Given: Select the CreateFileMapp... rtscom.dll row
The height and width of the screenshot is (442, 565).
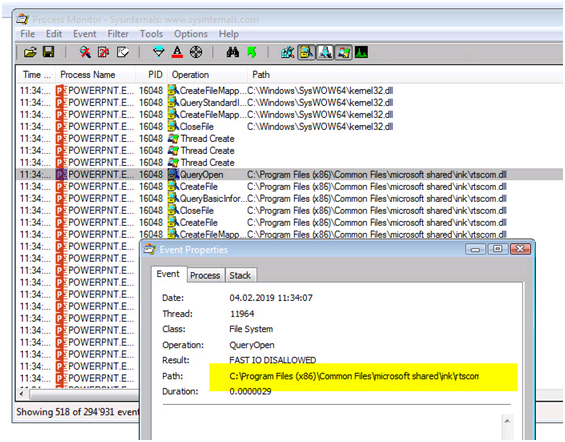Looking at the screenshot, I should coord(290,235).
